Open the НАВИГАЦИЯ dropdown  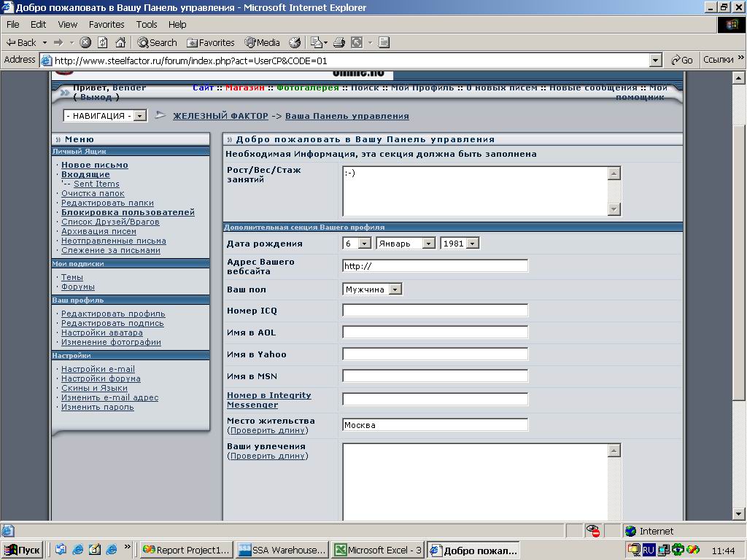click(x=140, y=116)
